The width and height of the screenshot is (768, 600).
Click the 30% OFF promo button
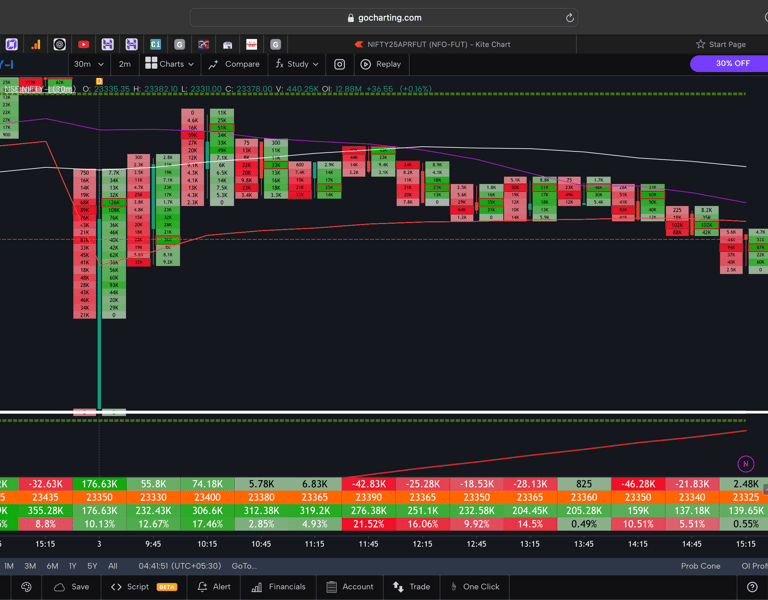(732, 63)
